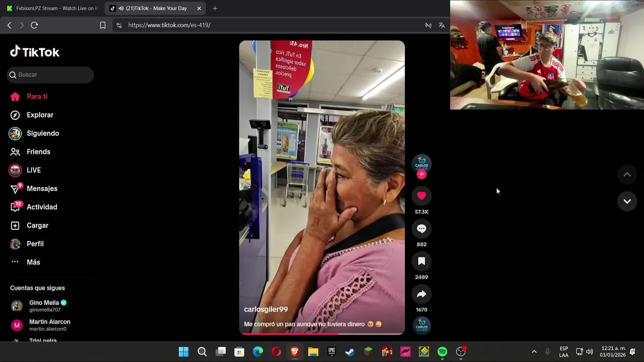
Task: Open Opera browser from the taskbar
Action: pos(276,352)
